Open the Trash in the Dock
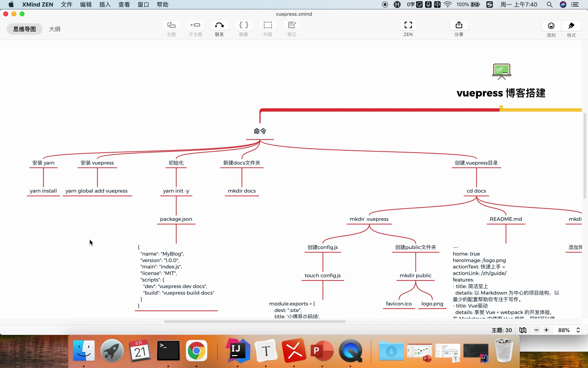 point(504,350)
